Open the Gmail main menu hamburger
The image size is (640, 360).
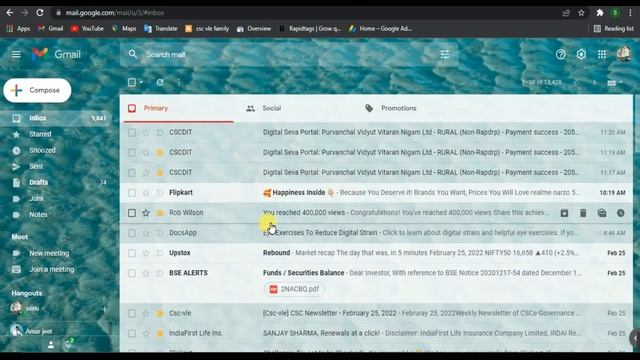[x=16, y=54]
